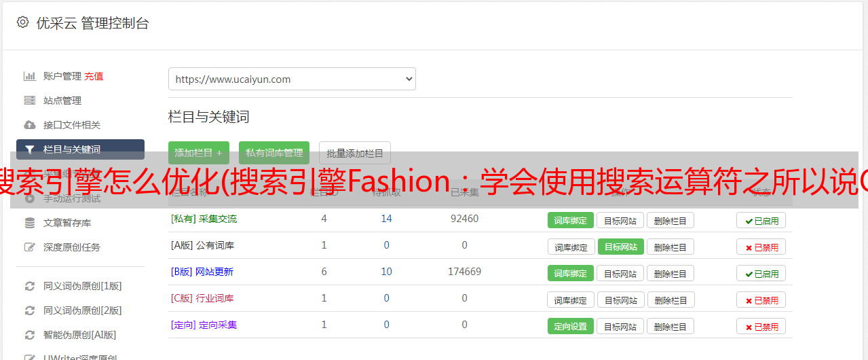This screenshot has width=868, height=360.
Task: Click the bar chart icon for 账户管理
Action: [x=30, y=76]
